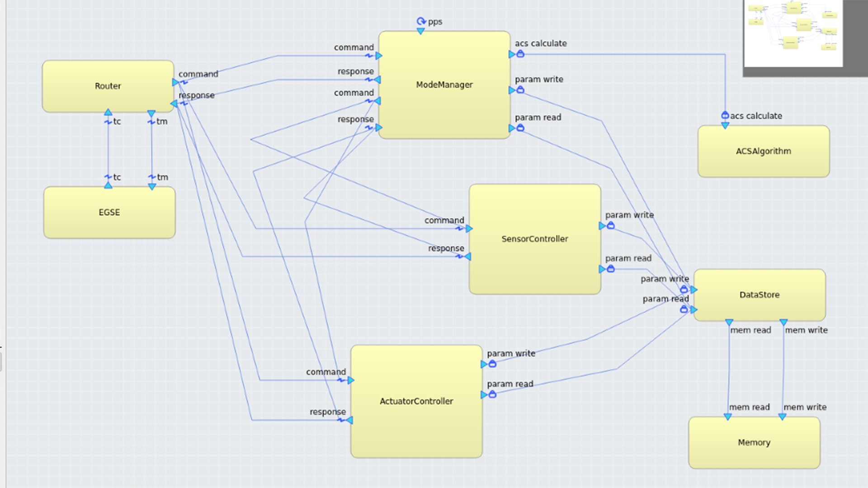
Task: Select the tc port on the EGSE block
Action: pos(108,185)
